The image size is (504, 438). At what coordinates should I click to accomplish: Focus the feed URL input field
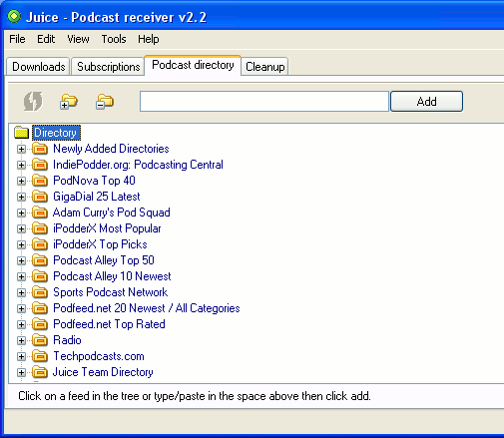(264, 101)
